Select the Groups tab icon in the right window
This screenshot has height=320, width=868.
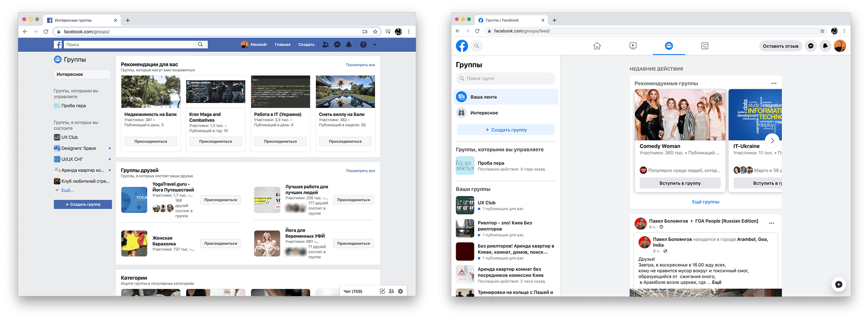tap(669, 46)
